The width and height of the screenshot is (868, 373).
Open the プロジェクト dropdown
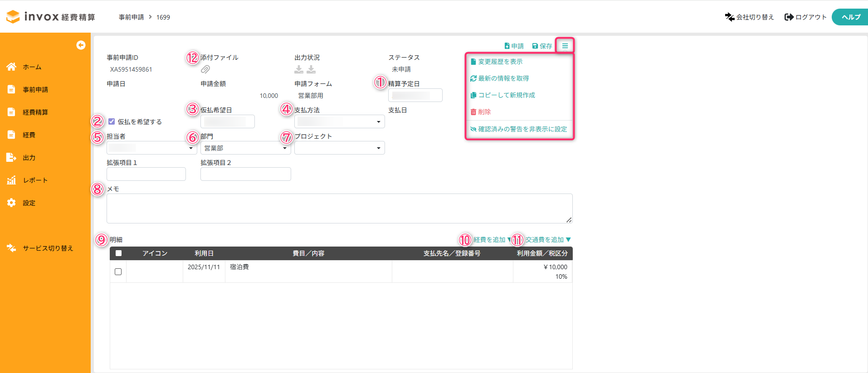pos(339,148)
